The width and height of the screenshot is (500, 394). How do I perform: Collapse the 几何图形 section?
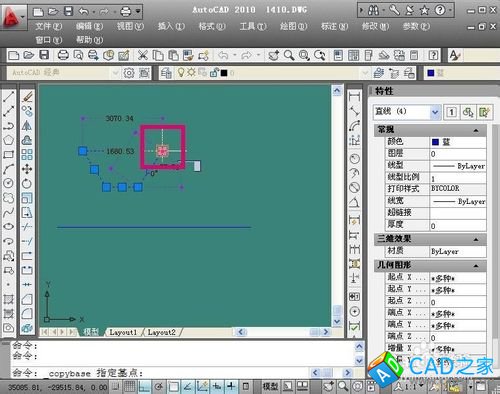coord(476,266)
